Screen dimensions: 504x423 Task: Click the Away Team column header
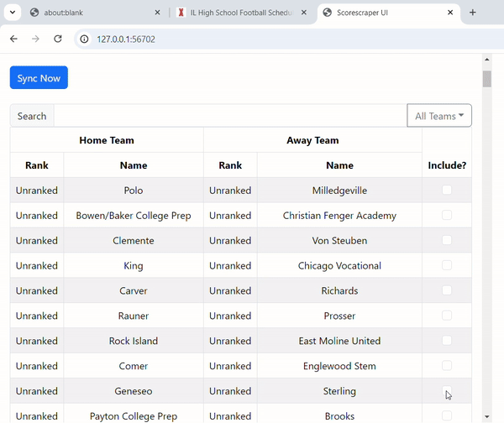point(312,140)
